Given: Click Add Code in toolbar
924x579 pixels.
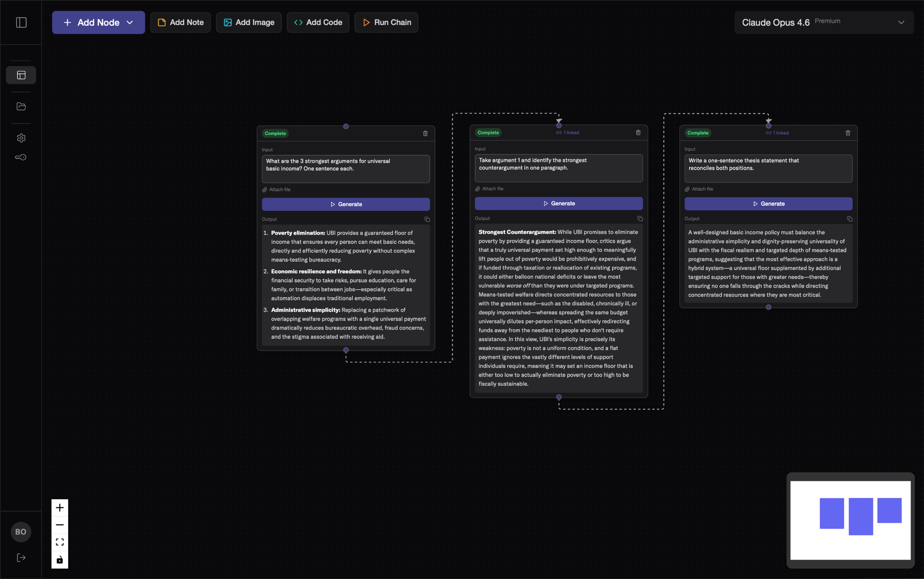Looking at the screenshot, I should (318, 23).
